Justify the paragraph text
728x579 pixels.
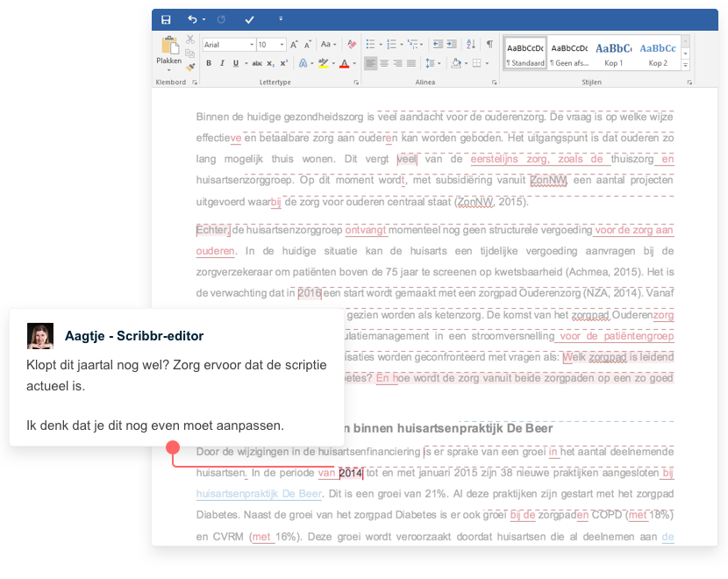[411, 64]
